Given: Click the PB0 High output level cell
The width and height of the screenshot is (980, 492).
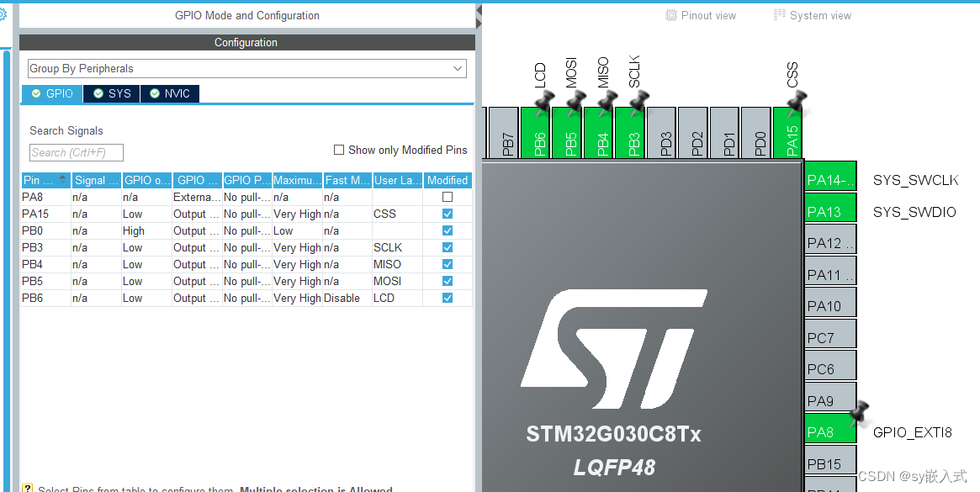Looking at the screenshot, I should click(147, 230).
